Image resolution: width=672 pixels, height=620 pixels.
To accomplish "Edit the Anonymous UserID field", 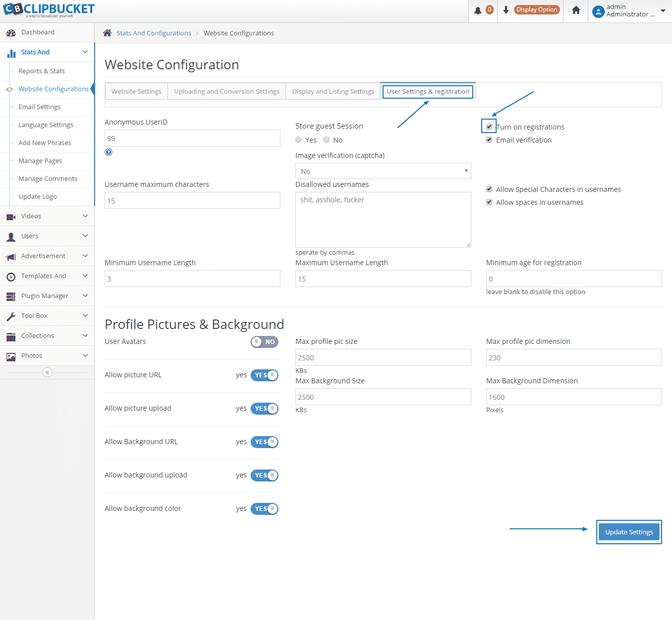I will point(192,138).
